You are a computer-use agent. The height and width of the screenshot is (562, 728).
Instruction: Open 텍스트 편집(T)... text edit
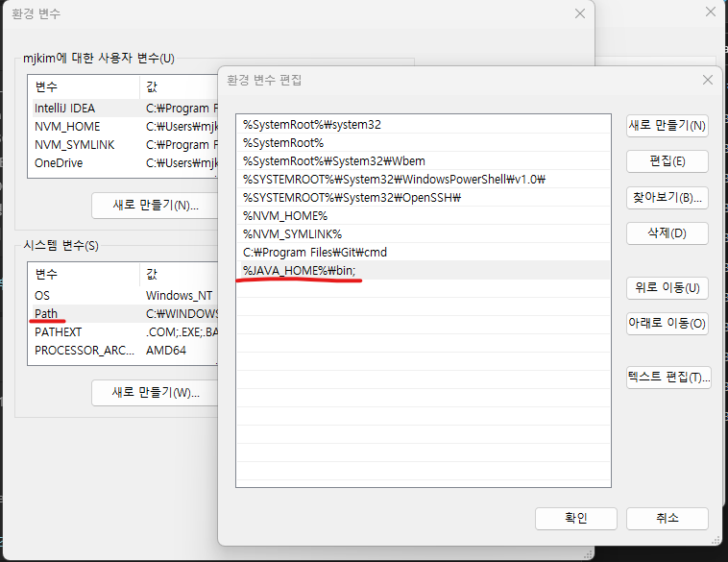coord(668,378)
